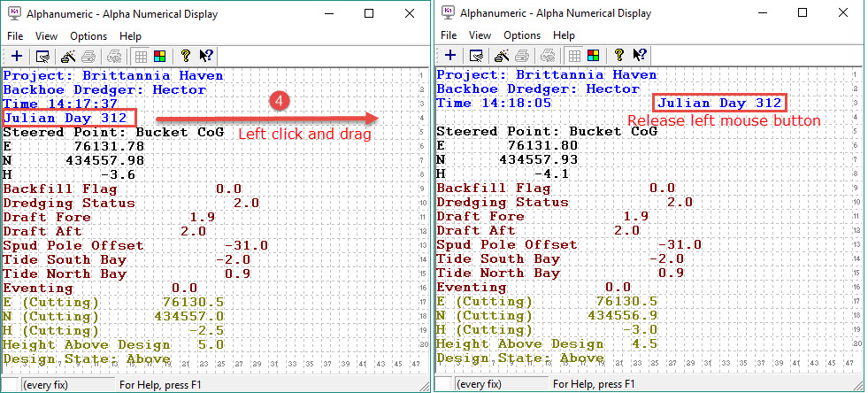
Task: Click 'Draft Aft' in the 14:18:05 window
Action: click(476, 230)
